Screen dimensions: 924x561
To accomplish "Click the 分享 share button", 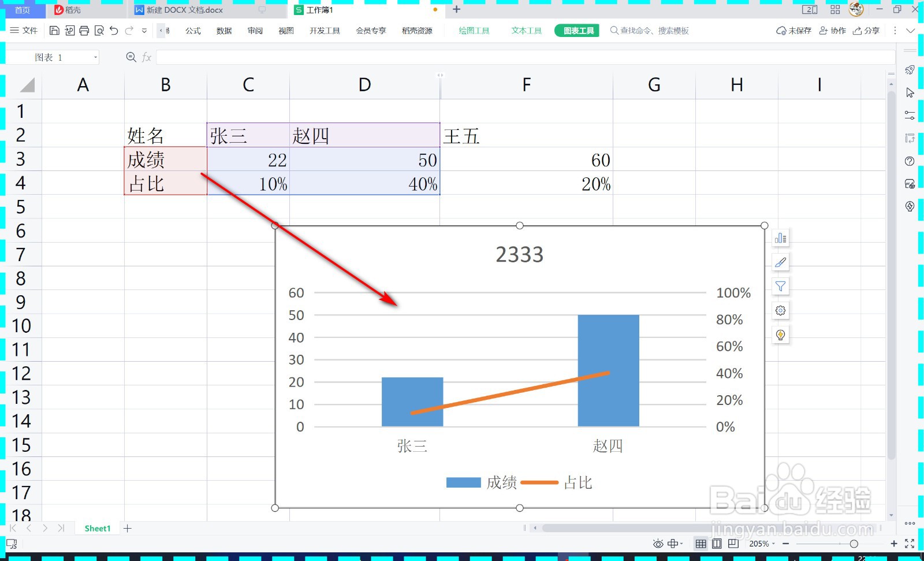I will coord(866,31).
